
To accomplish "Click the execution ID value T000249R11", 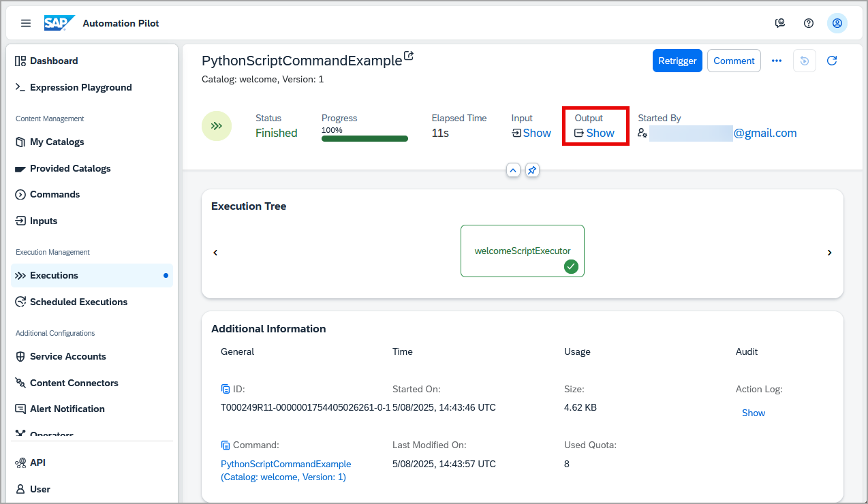I will click(306, 407).
